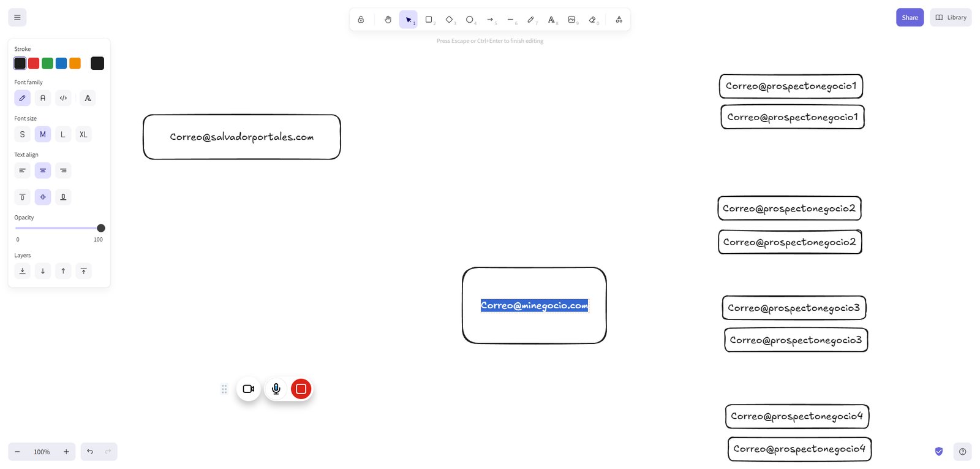Set the normal font family
The height and width of the screenshot is (469, 980).
point(43,98)
